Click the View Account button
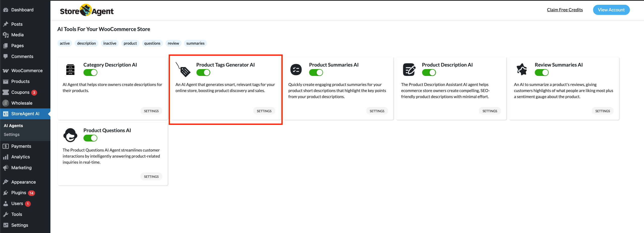This screenshot has height=233, width=644. tap(611, 10)
